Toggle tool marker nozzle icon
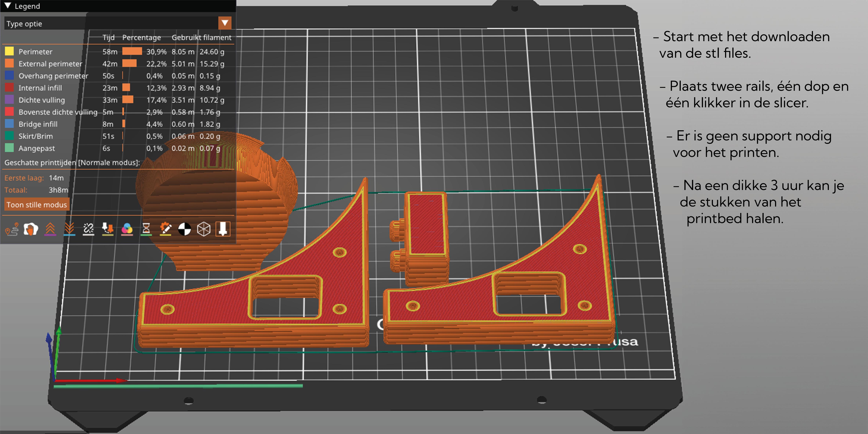This screenshot has width=868, height=434. point(223,229)
